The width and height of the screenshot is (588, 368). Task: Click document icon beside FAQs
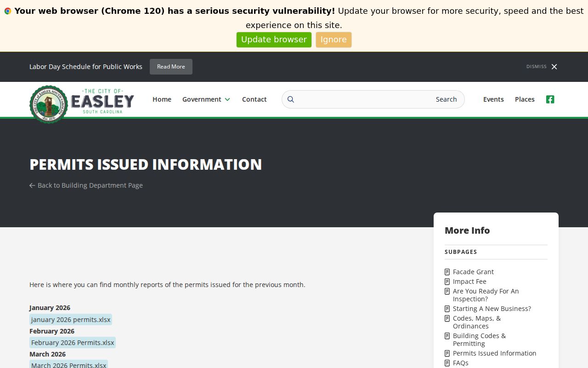click(x=447, y=363)
